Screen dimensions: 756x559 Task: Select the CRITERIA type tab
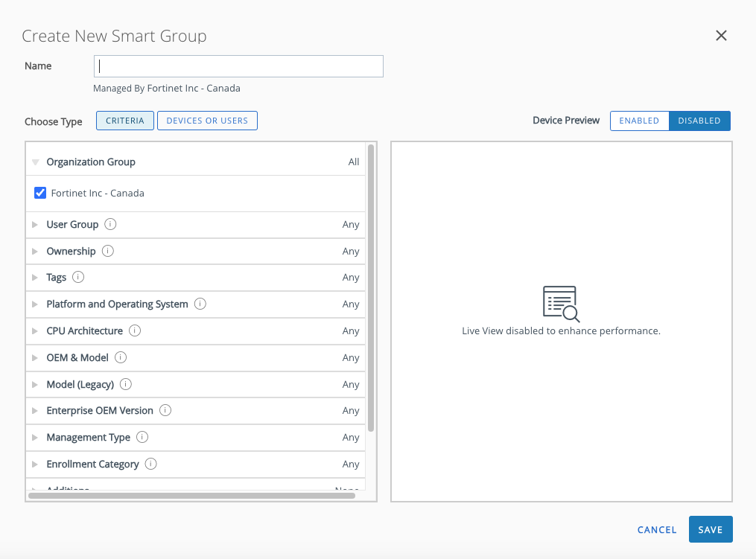point(124,120)
